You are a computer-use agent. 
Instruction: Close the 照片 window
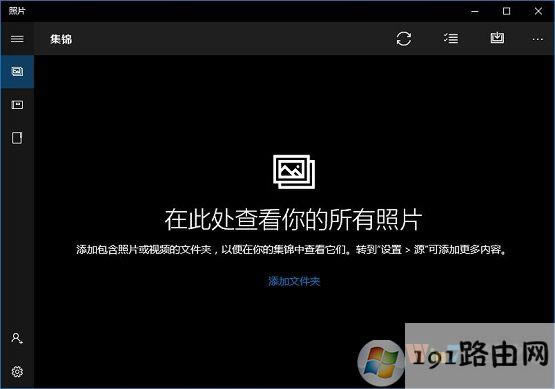click(538, 11)
